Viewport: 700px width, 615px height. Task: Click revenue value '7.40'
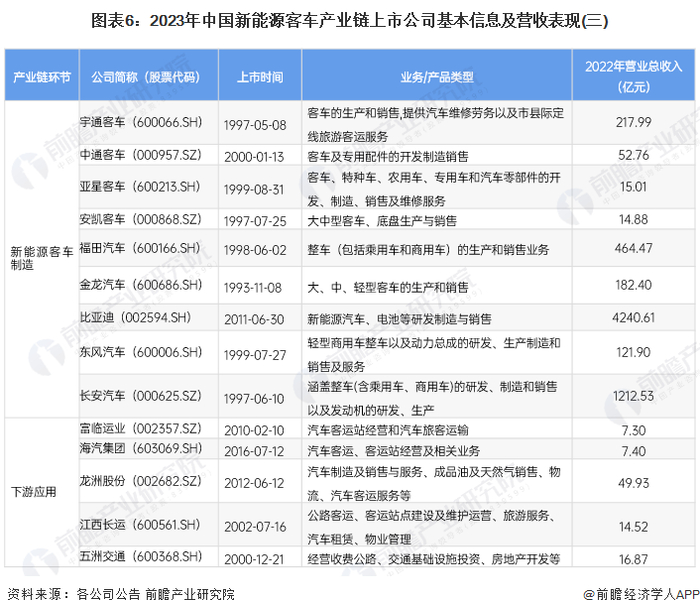pyautogui.click(x=633, y=452)
